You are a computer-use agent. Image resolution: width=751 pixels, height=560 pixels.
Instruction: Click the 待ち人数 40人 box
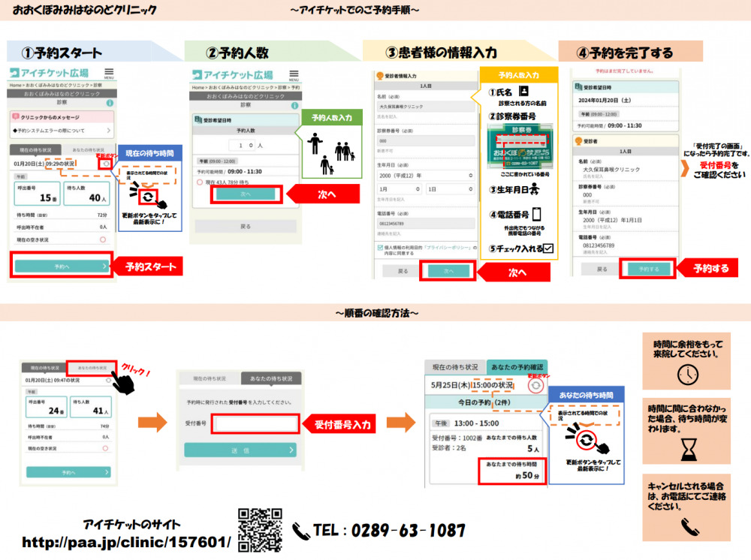point(87,194)
